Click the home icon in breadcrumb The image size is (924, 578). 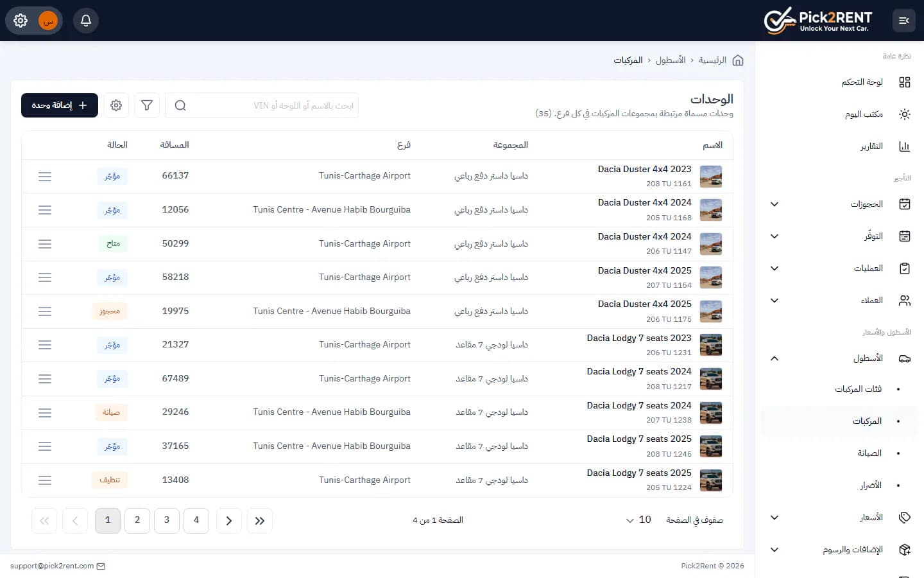[738, 60]
